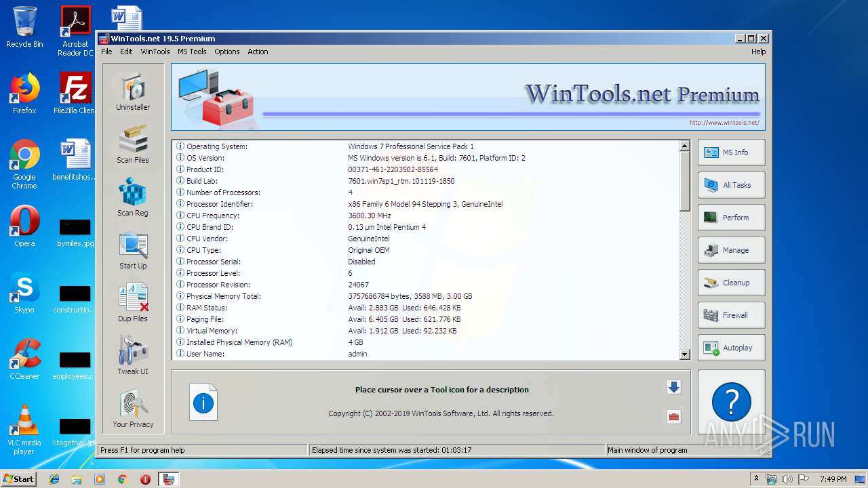Image resolution: width=868 pixels, height=488 pixels.
Task: Open the Help menu
Action: pyautogui.click(x=758, y=52)
